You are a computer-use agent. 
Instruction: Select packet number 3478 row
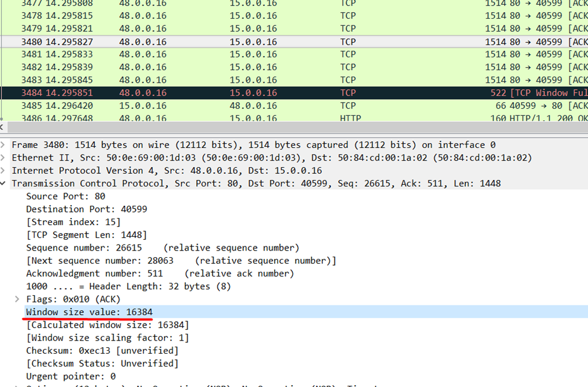tap(181, 16)
